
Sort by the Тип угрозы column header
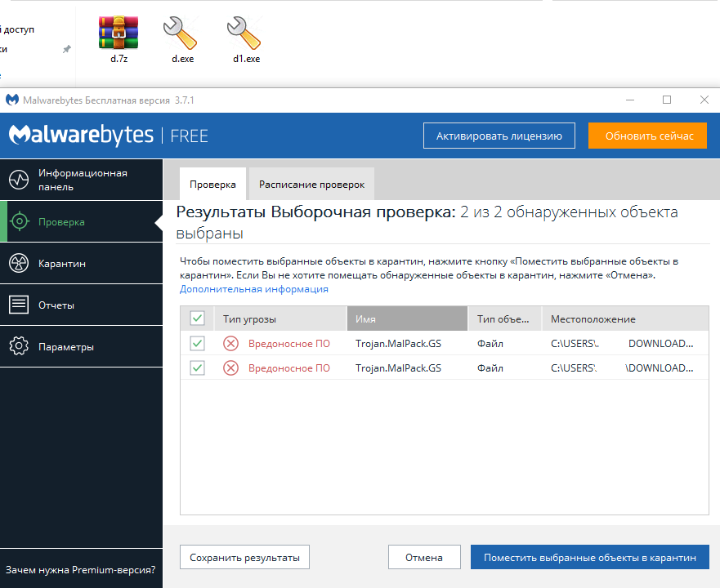[x=280, y=318]
